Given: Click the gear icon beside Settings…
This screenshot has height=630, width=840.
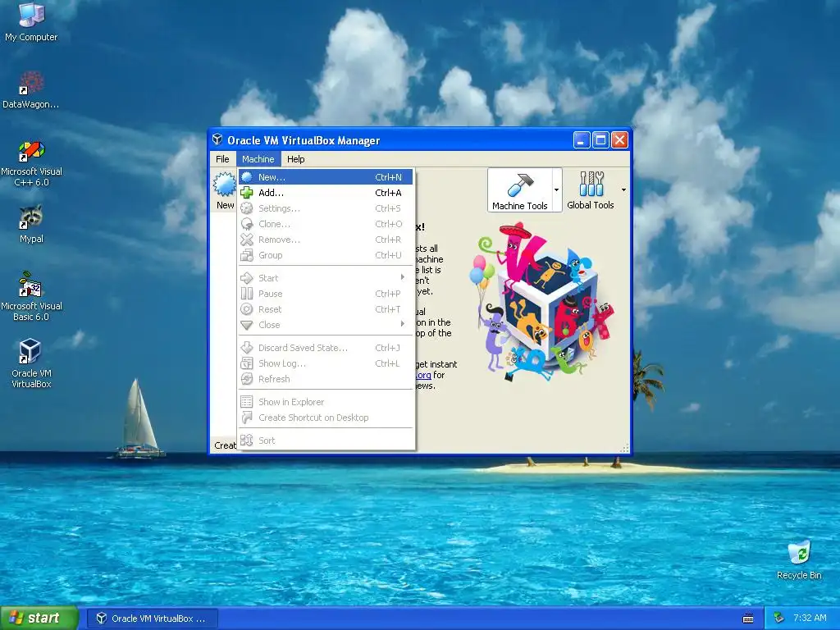Looking at the screenshot, I should point(246,208).
